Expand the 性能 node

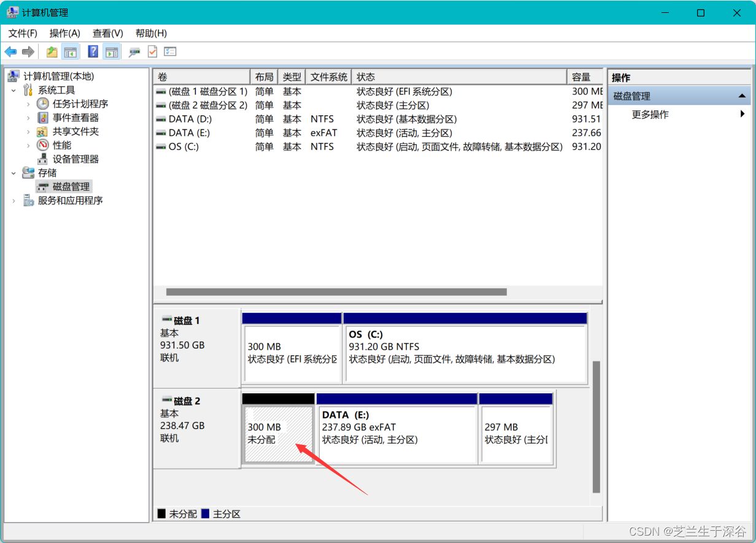[x=28, y=145]
